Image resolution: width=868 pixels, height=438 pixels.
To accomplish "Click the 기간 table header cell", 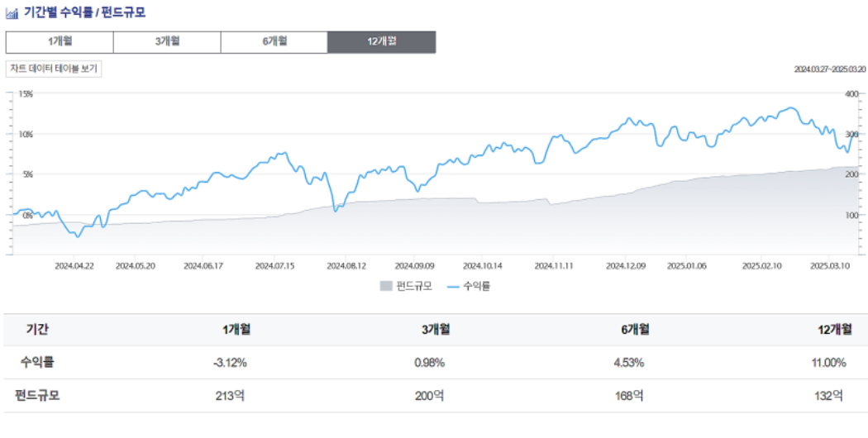I will point(38,330).
